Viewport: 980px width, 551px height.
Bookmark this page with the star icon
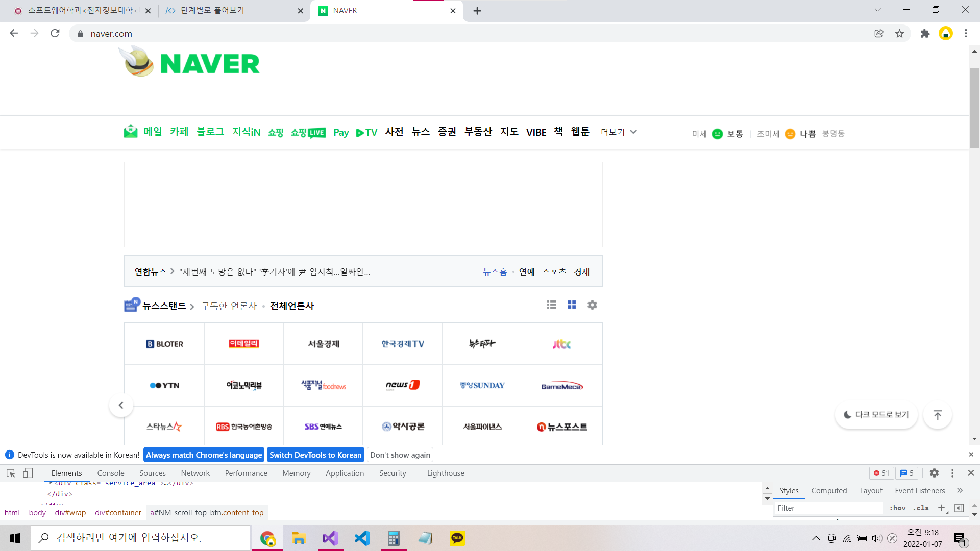[899, 34]
